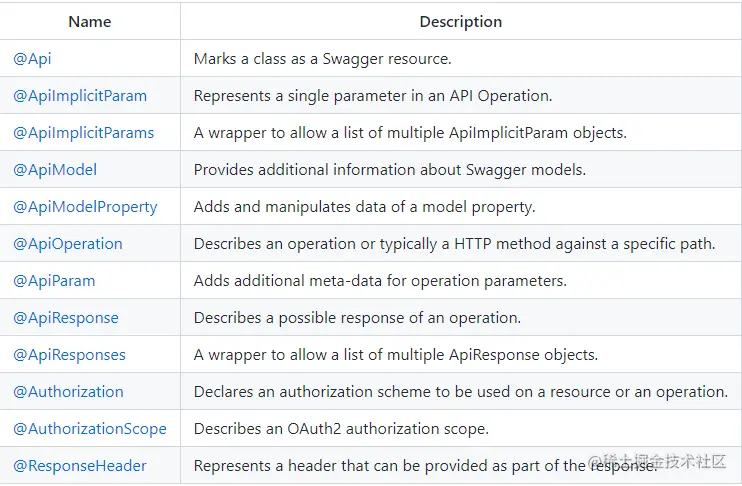Open the @ApiResponse link
The image size is (742, 486).
(x=66, y=318)
